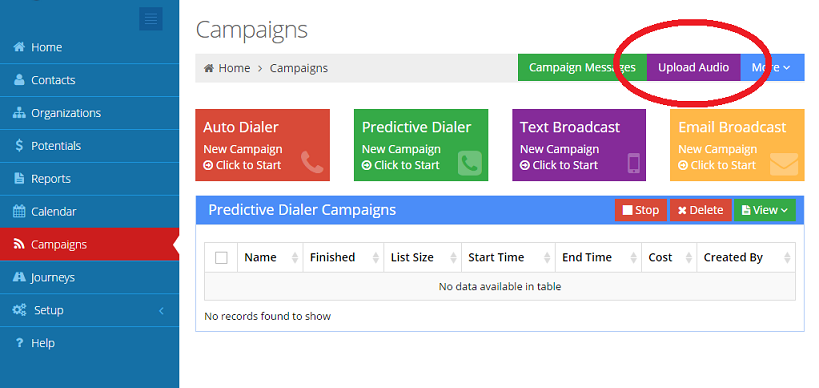Start a new Auto Dialer campaign
This screenshot has height=388, width=819.
tap(262, 145)
